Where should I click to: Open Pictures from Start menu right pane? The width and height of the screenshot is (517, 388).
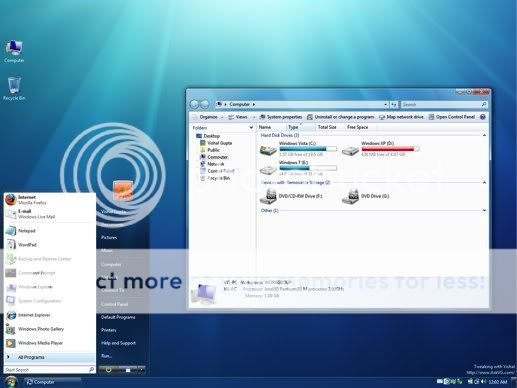pyautogui.click(x=109, y=238)
